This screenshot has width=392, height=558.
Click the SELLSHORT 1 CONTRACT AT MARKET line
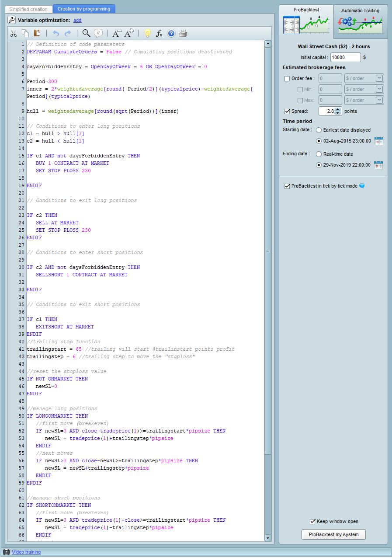pyautogui.click(x=82, y=275)
